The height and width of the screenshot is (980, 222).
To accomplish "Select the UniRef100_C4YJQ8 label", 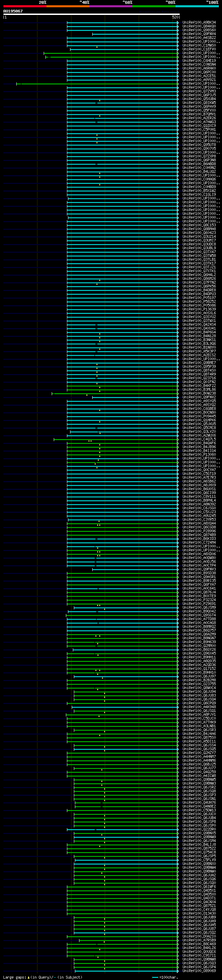I will click(199, 909).
